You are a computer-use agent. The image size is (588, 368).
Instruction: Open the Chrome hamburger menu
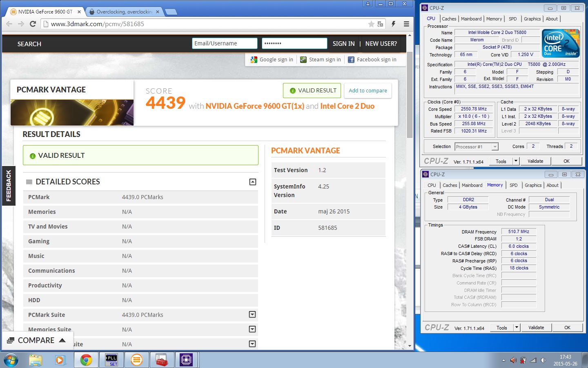pyautogui.click(x=406, y=24)
